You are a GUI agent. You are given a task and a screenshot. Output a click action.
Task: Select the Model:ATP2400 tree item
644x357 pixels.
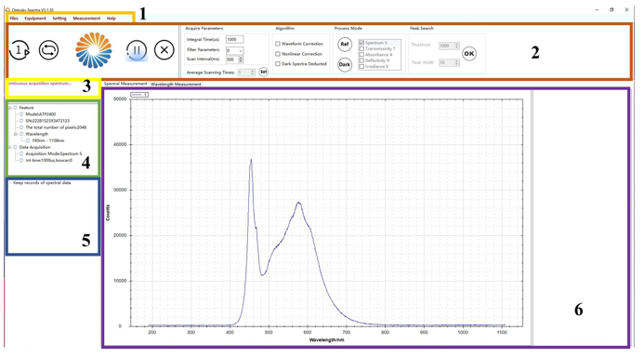pos(41,114)
